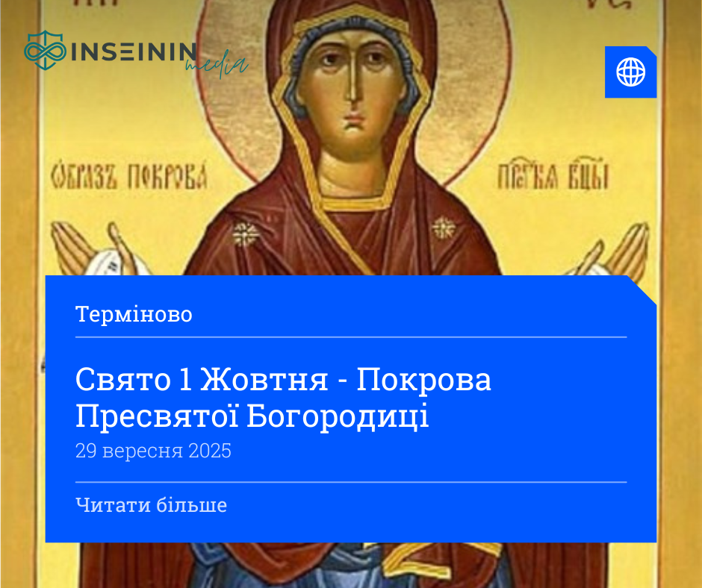Click the headline "Свято 1 Жовтня - Покрова"

click(x=283, y=380)
